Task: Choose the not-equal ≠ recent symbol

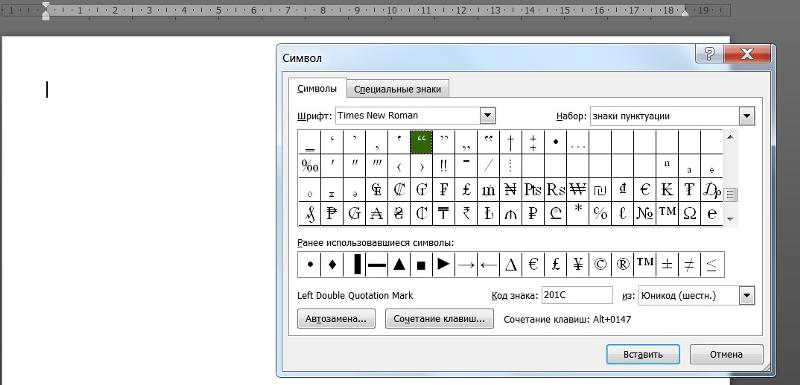Action: [x=689, y=265]
